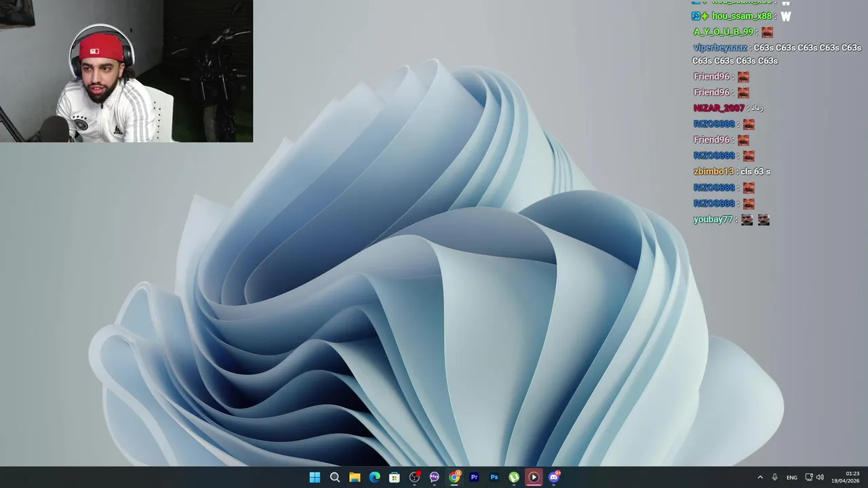Open Discord from the taskbar
The height and width of the screenshot is (488, 868).
554,477
